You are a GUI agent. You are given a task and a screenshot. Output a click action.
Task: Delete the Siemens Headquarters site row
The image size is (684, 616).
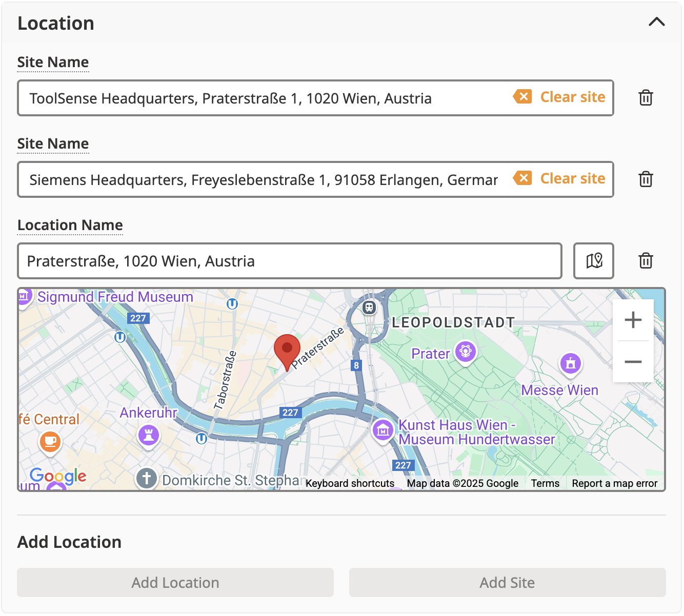[x=646, y=179]
